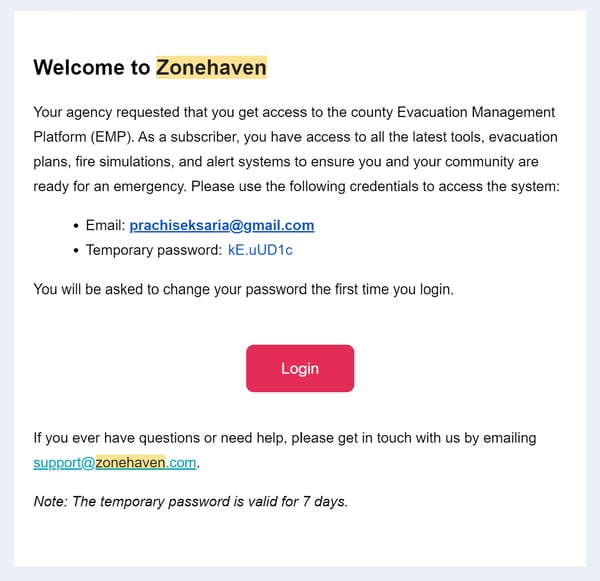The width and height of the screenshot is (600, 581).
Task: Click the red Login button
Action: click(300, 368)
